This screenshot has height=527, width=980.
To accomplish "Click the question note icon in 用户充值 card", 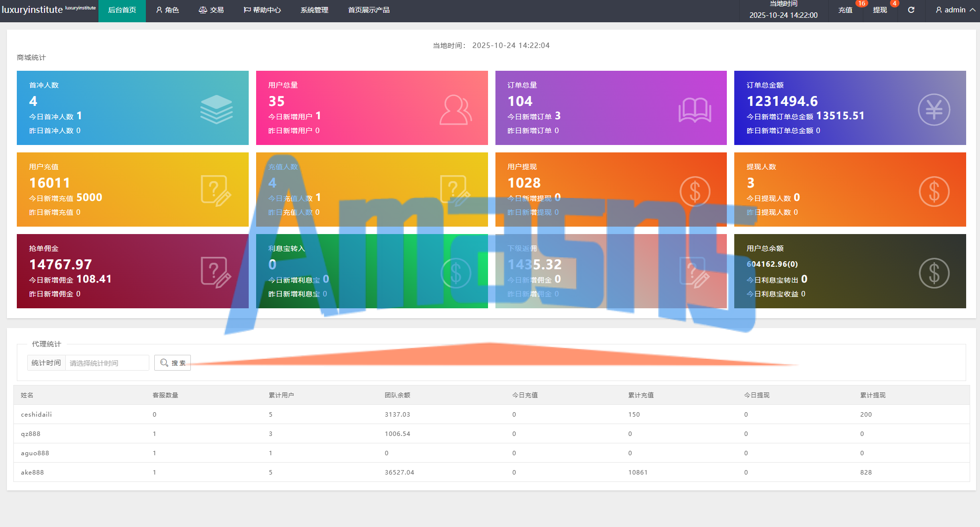I will tap(216, 191).
